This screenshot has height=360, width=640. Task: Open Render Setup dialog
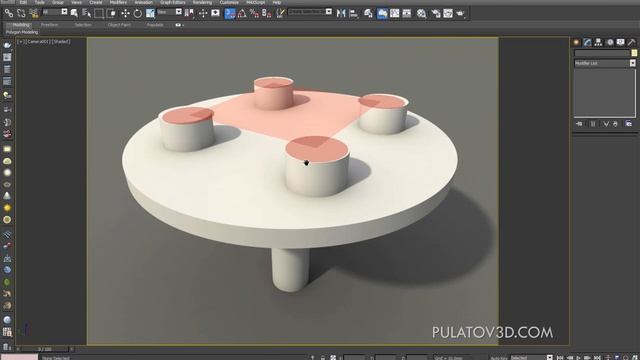(436, 13)
